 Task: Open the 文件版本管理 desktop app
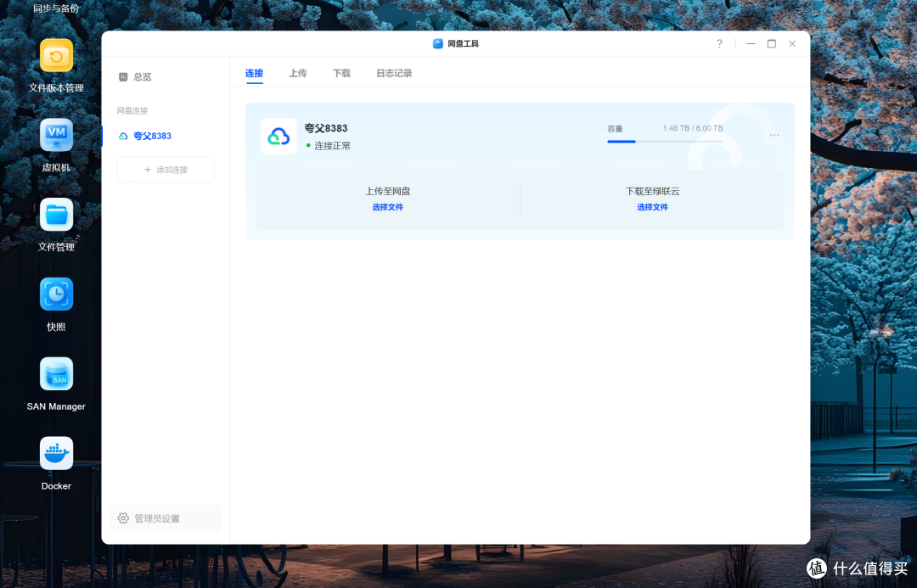tap(56, 55)
